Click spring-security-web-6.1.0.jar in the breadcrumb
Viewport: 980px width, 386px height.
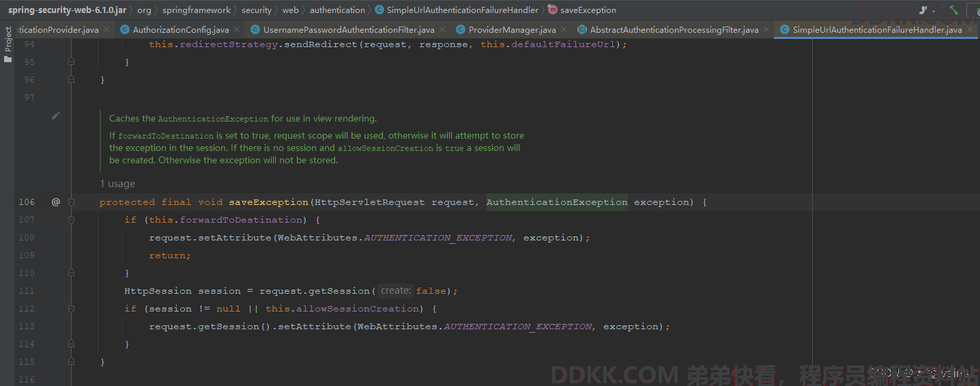point(67,10)
